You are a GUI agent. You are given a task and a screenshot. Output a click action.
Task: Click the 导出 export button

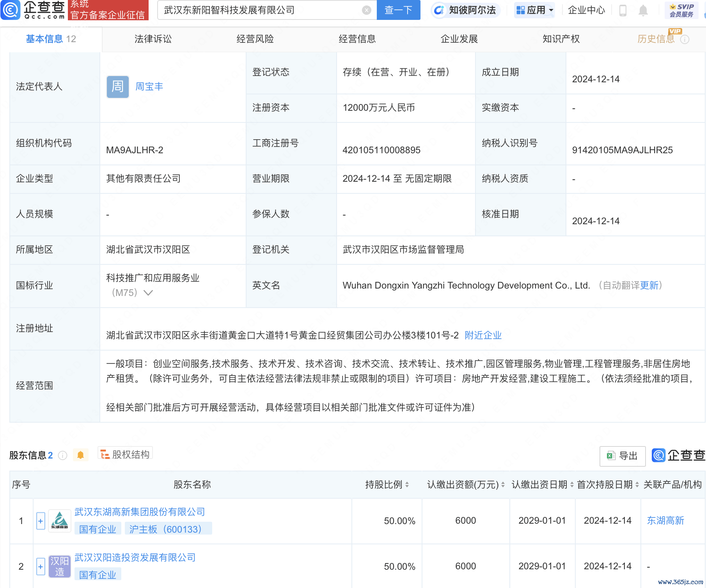coord(623,456)
